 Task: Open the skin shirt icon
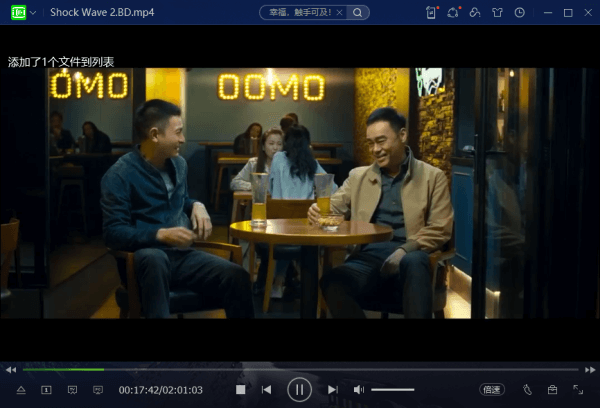(x=497, y=13)
